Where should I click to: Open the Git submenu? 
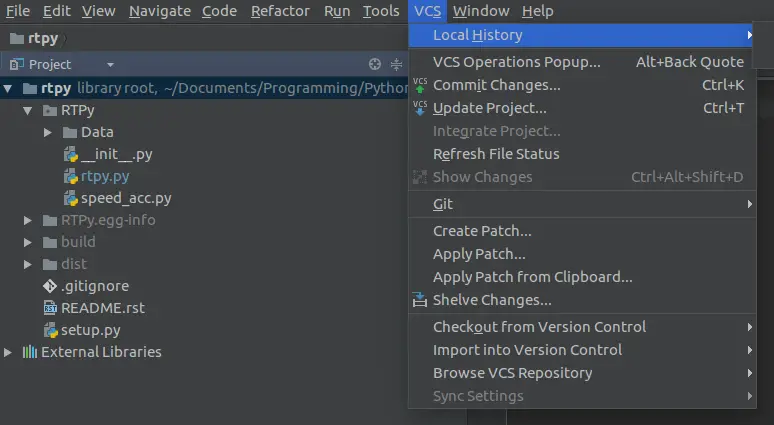pyautogui.click(x=582, y=204)
